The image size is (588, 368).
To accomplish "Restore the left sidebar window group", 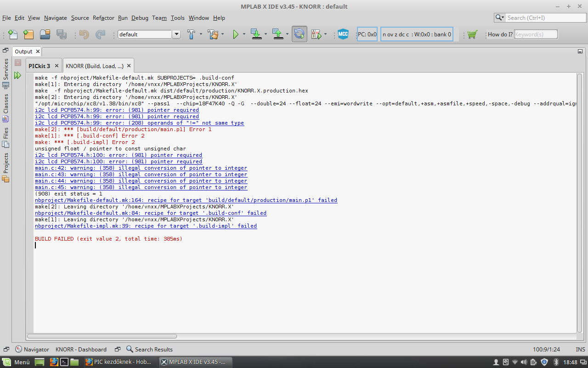I will 6,51.
